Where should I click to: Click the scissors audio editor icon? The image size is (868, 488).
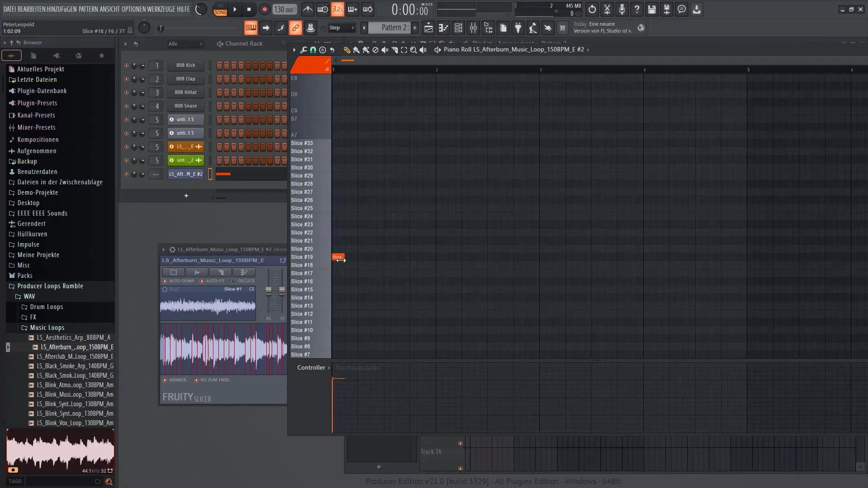click(x=607, y=9)
